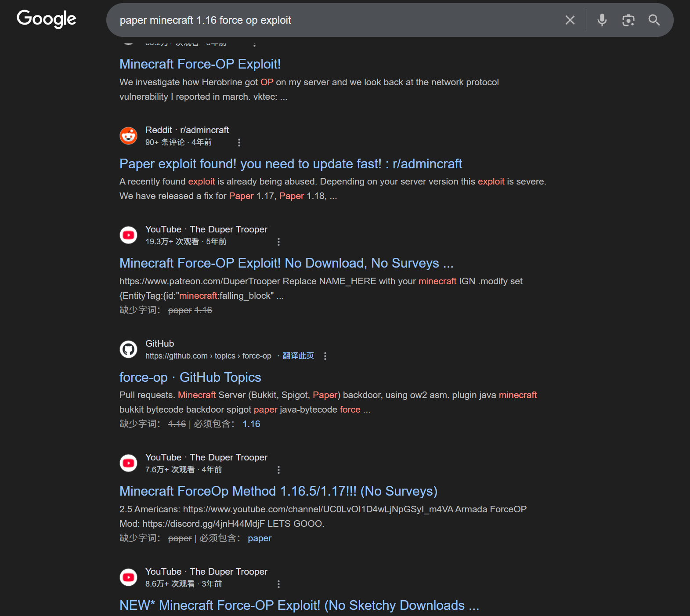Click YouTube favicon above ForceOp Method result
The height and width of the screenshot is (616, 690).
click(129, 463)
